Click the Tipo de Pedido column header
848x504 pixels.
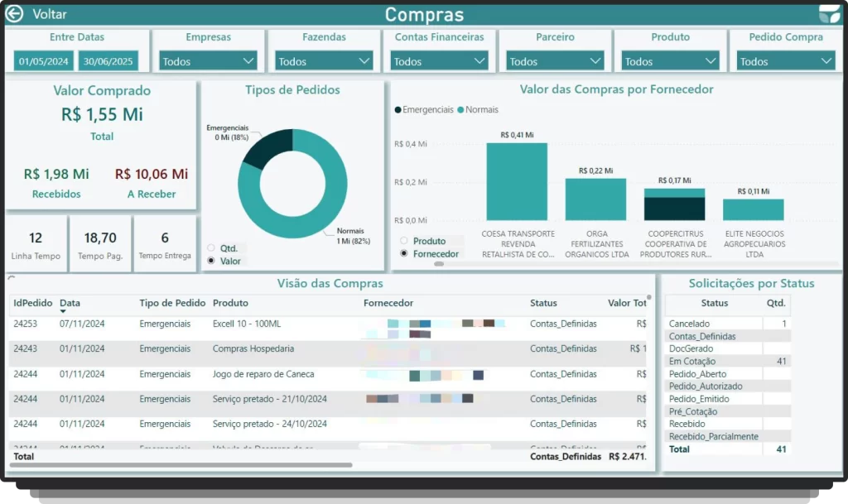[x=172, y=304]
